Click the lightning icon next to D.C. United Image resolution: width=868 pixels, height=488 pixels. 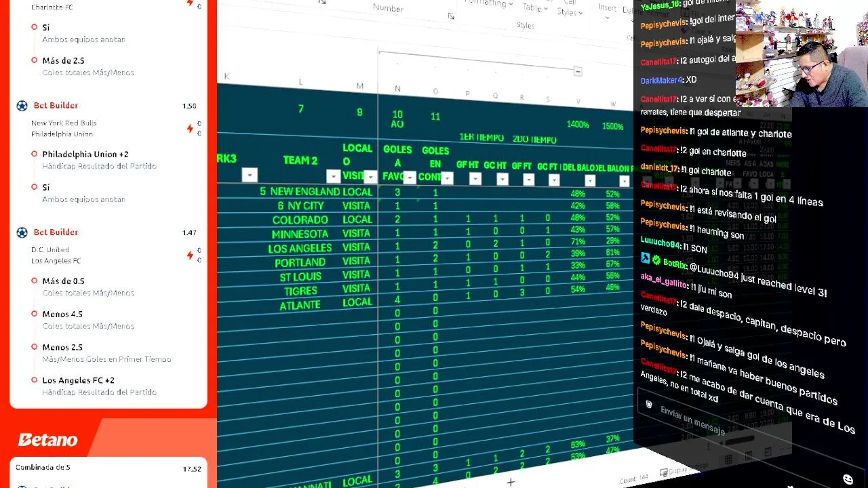tap(190, 255)
